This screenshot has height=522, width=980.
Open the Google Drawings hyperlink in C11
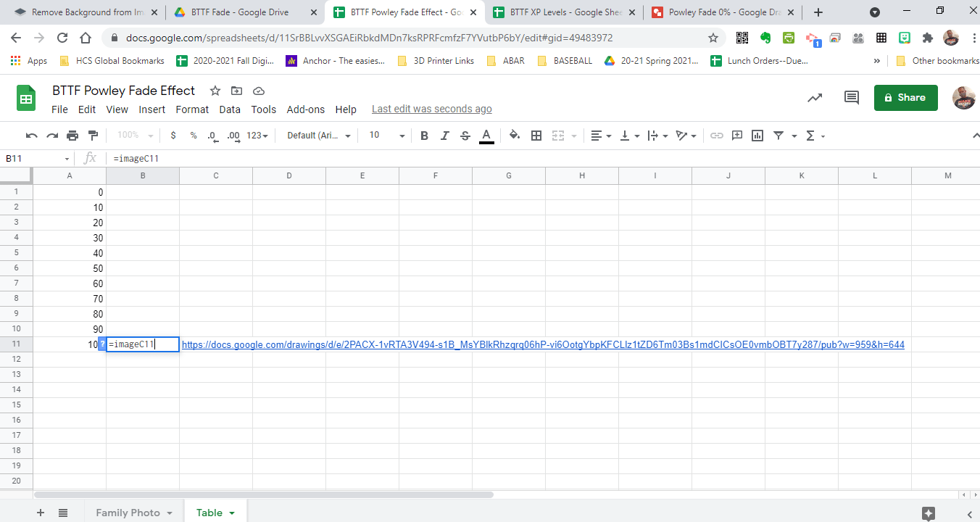point(542,344)
